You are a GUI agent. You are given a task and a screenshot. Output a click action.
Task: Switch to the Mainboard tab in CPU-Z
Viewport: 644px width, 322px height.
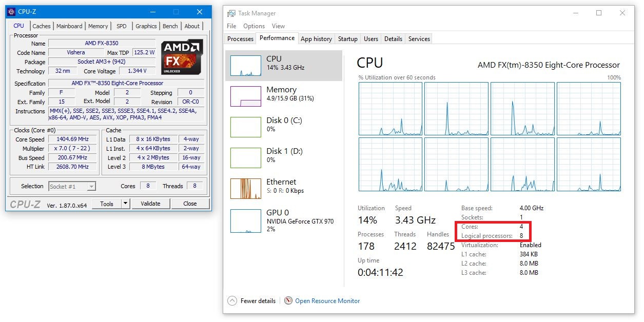[69, 26]
